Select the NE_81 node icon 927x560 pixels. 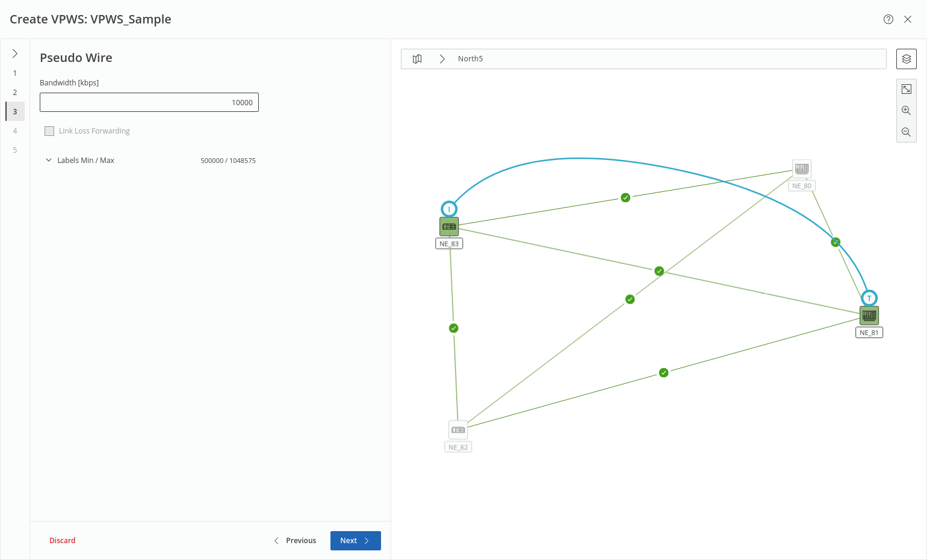pyautogui.click(x=869, y=315)
